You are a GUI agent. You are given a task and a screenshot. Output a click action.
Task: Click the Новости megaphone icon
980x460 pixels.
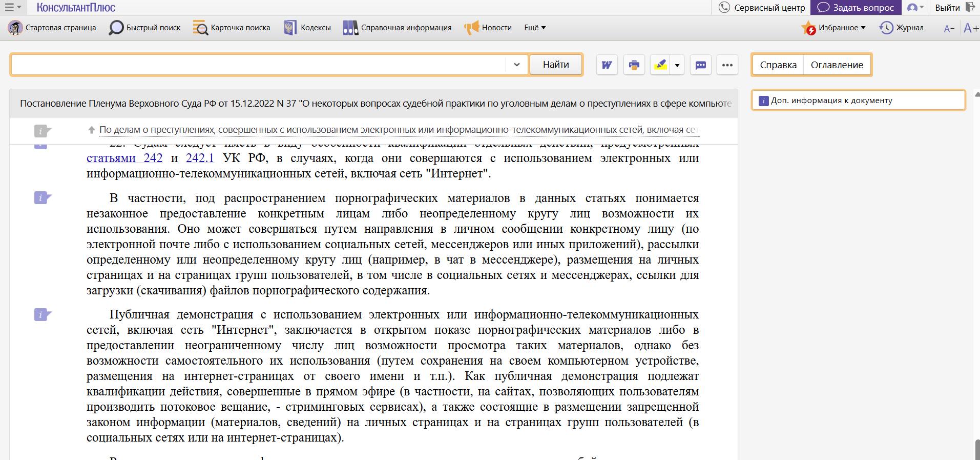coord(471,28)
